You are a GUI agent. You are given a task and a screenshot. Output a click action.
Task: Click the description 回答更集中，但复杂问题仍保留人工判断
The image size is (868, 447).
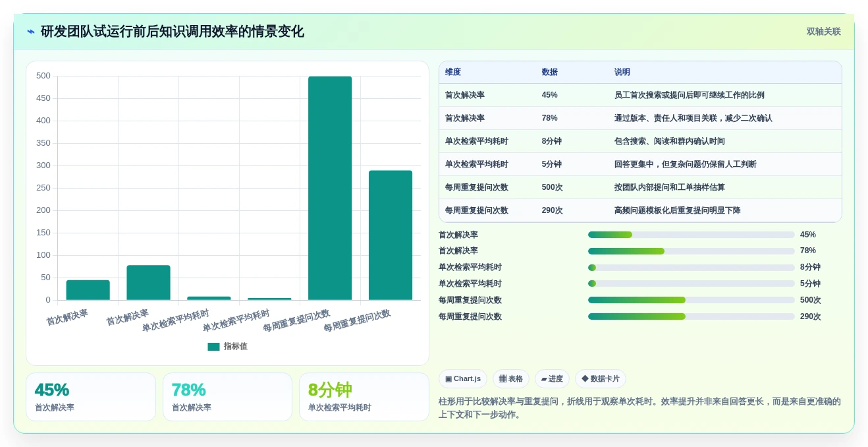(x=686, y=164)
